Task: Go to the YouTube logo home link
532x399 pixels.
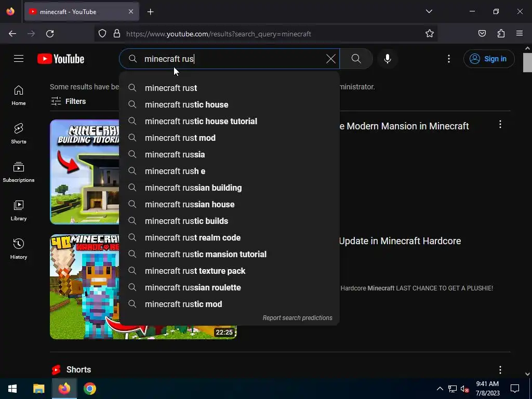Action: click(61, 59)
